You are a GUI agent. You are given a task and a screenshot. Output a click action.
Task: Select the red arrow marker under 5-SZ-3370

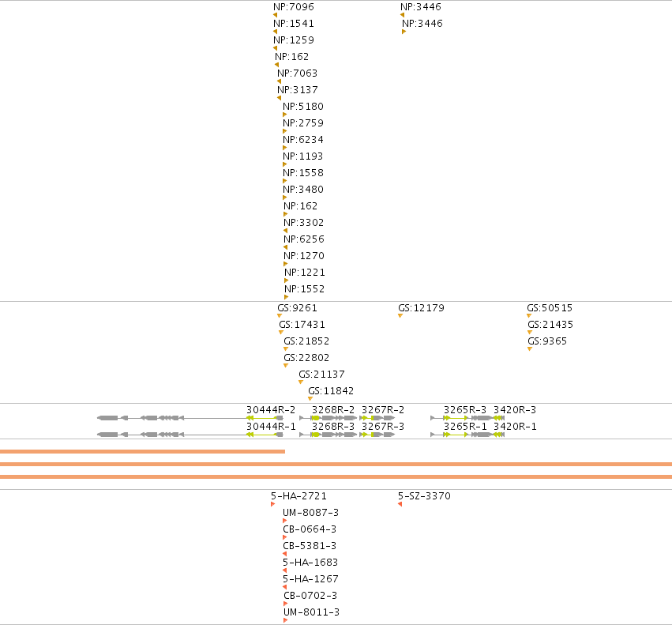400,504
